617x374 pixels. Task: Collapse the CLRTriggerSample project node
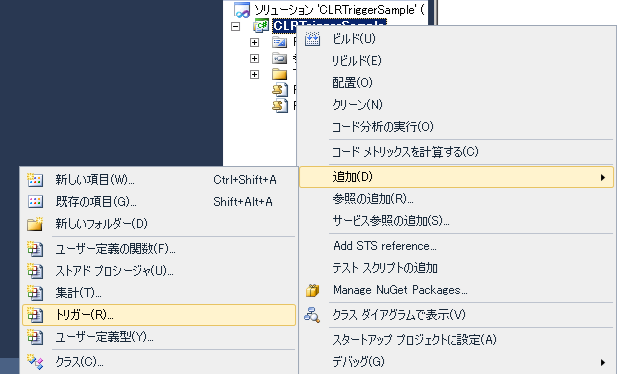coord(235,27)
